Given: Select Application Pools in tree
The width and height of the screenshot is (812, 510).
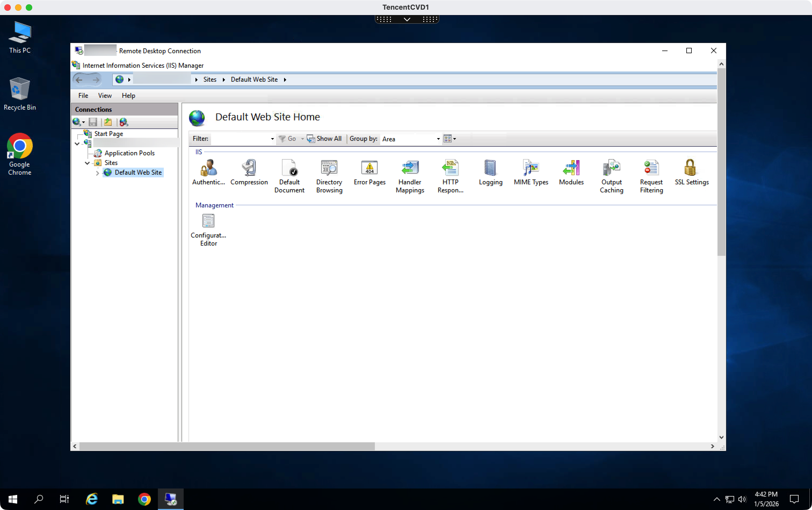Looking at the screenshot, I should [x=129, y=153].
